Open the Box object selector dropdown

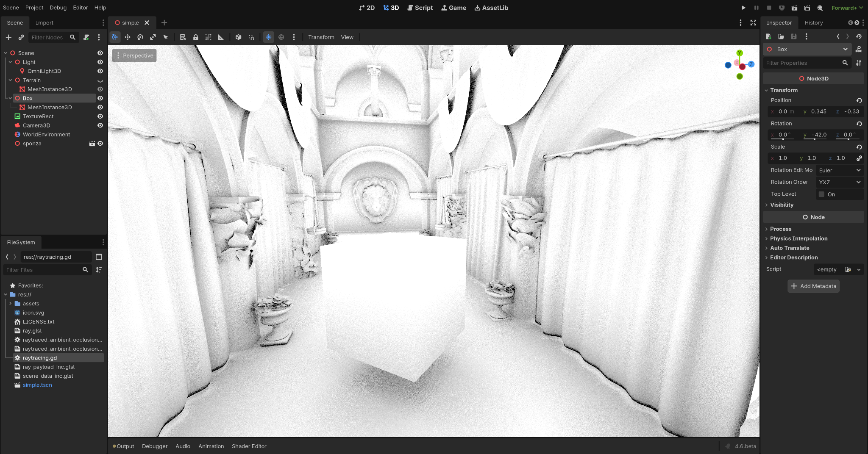tap(807, 50)
